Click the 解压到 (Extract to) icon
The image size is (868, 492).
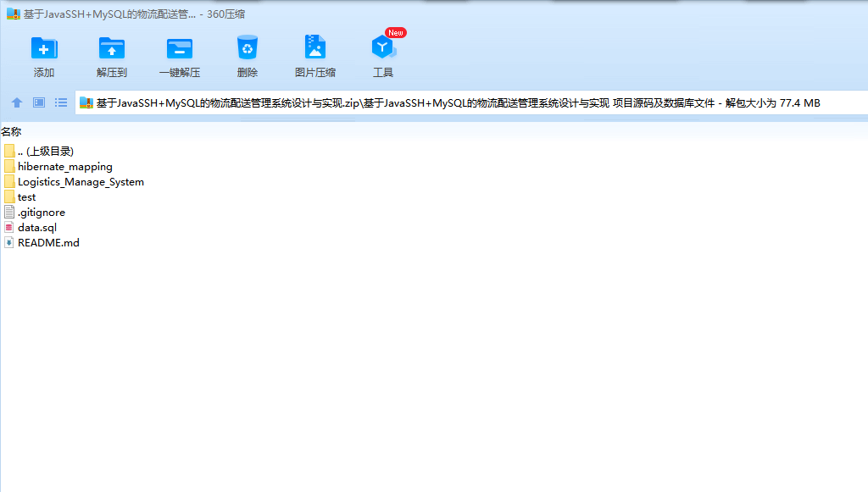111,48
